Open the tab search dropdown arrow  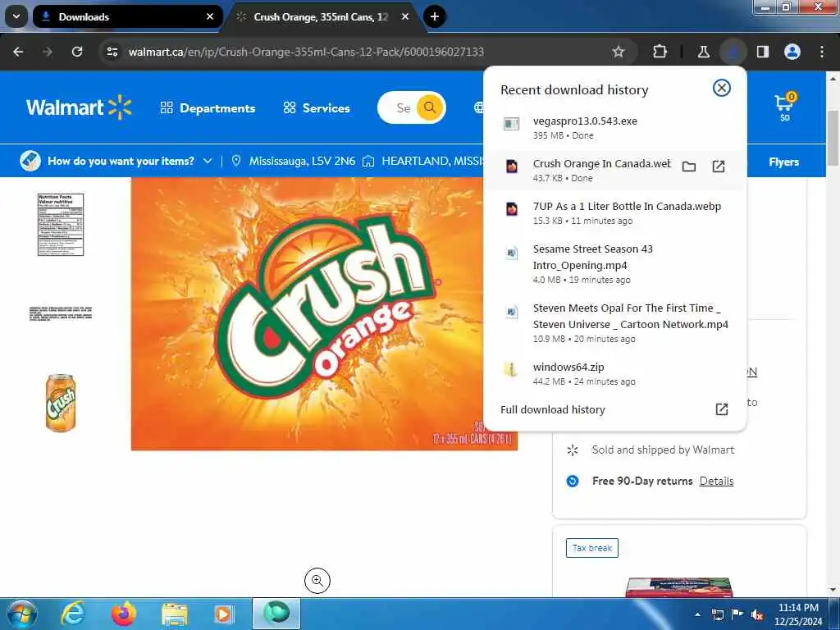point(16,16)
